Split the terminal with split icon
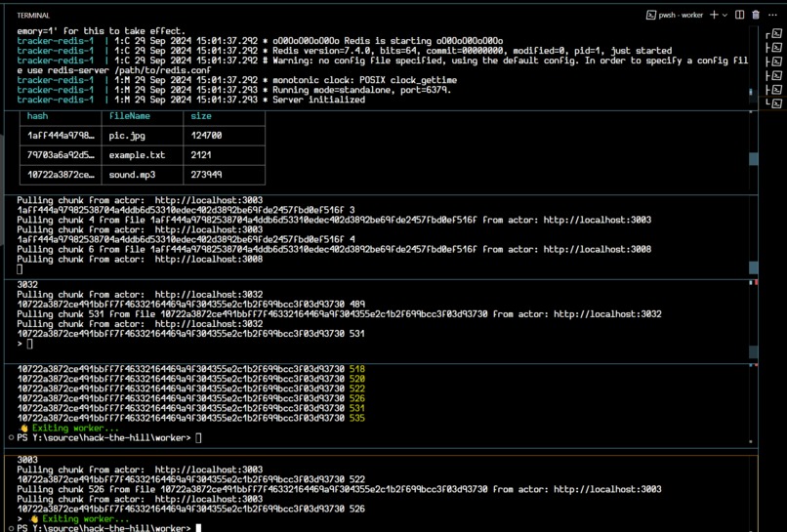787x532 pixels. (x=739, y=15)
